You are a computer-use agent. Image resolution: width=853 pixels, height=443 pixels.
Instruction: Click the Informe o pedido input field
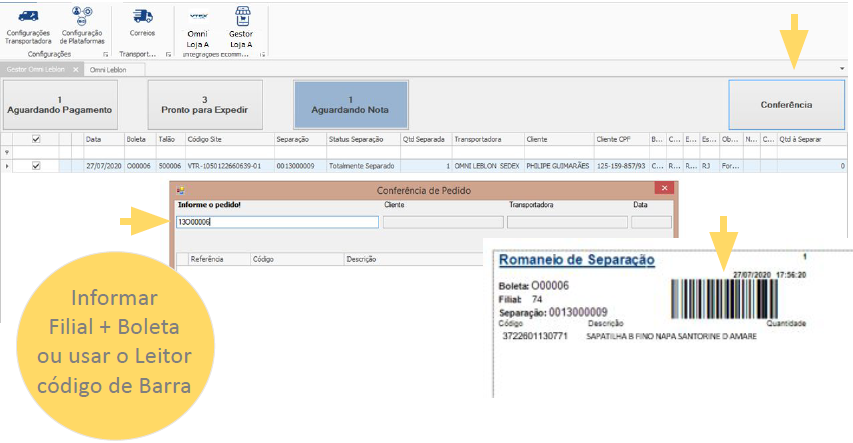pos(276,222)
